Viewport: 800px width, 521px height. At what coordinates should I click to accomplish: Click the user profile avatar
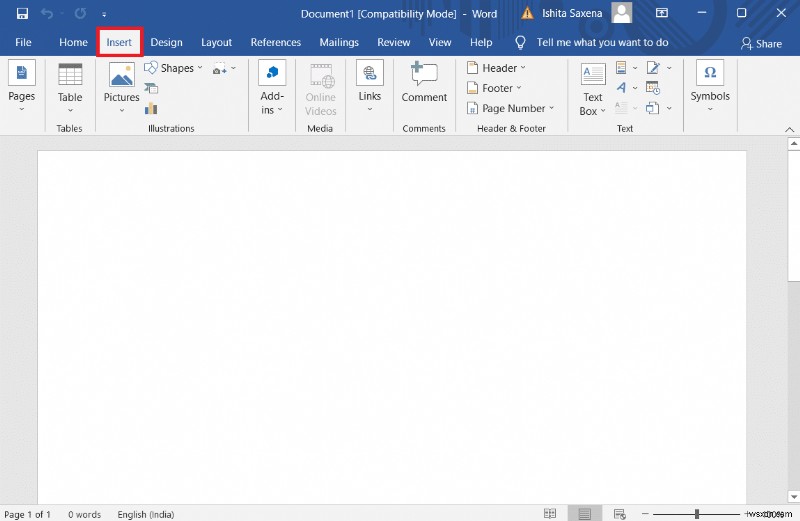coord(621,13)
